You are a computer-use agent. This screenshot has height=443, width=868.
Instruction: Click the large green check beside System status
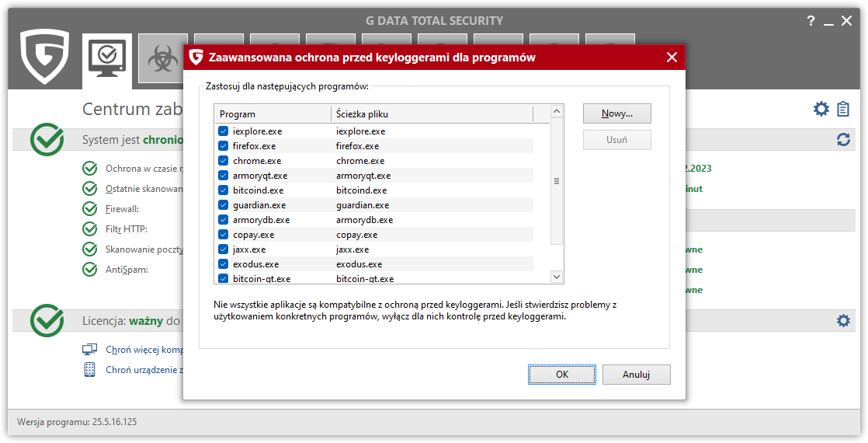coord(47,139)
